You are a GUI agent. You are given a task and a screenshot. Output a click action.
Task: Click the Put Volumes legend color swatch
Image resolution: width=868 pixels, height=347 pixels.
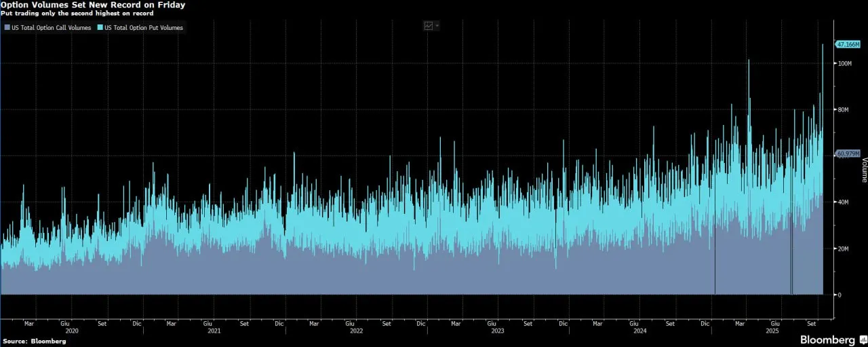(x=99, y=28)
